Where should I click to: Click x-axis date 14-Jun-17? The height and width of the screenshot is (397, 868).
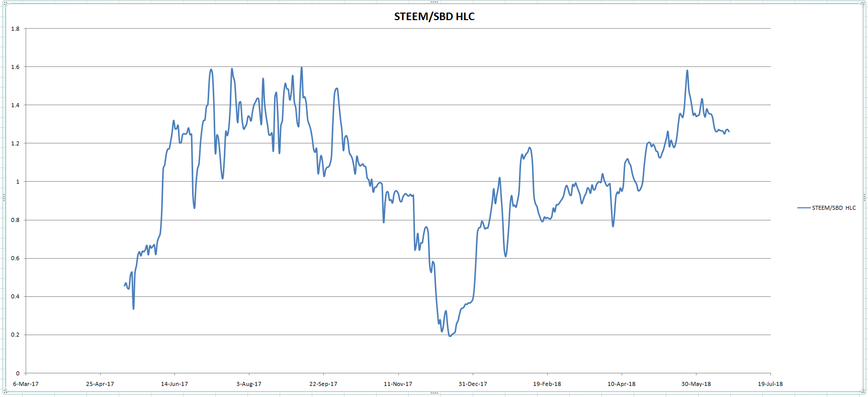(x=175, y=384)
